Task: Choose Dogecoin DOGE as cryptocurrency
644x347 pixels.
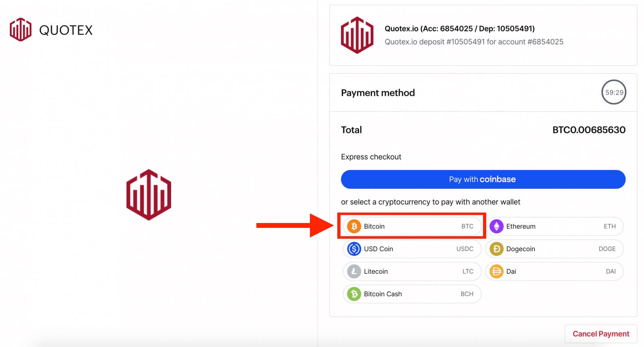Action: click(554, 249)
